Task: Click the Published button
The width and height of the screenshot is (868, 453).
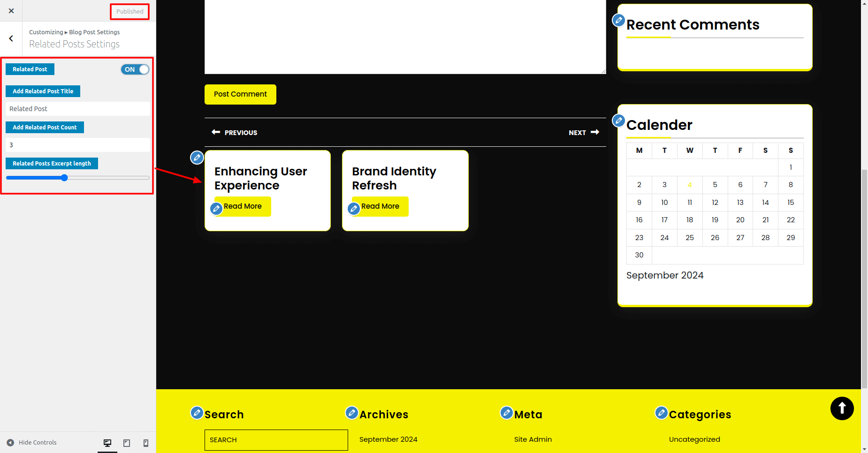Action: pyautogui.click(x=130, y=11)
